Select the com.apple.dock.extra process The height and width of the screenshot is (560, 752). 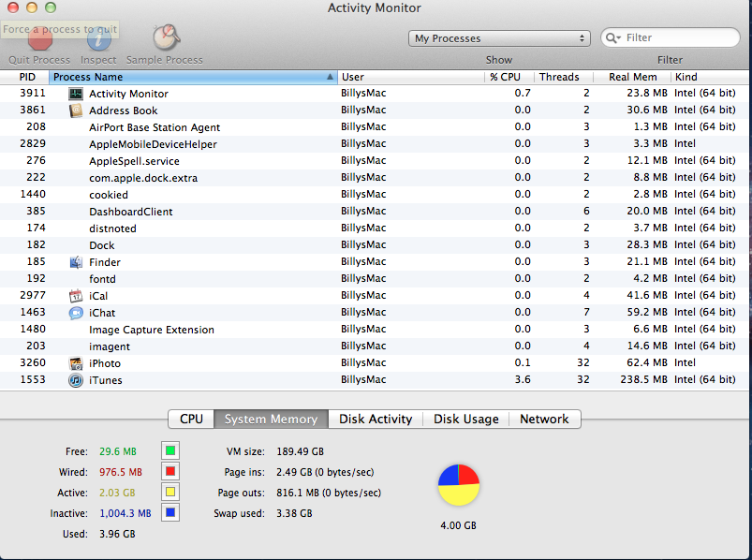(x=374, y=177)
